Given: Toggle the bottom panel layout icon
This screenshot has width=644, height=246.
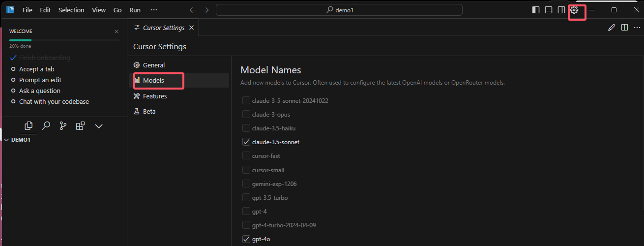Looking at the screenshot, I should coord(549,10).
